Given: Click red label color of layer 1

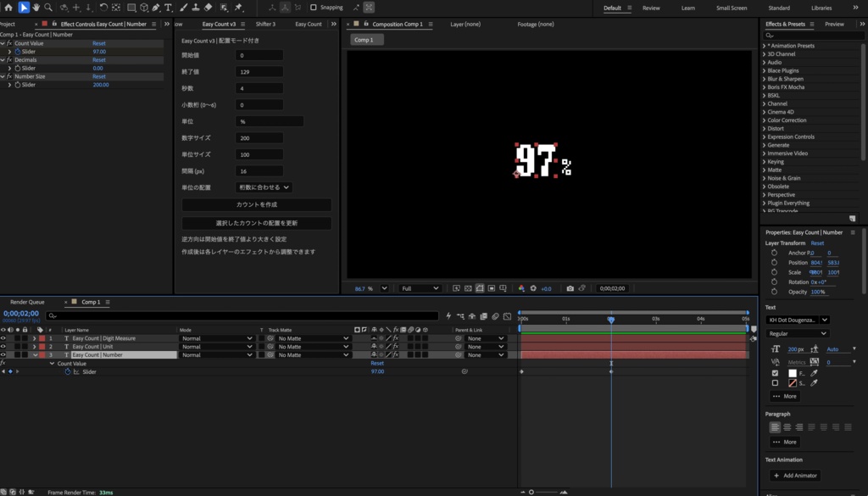Looking at the screenshot, I should 42,338.
